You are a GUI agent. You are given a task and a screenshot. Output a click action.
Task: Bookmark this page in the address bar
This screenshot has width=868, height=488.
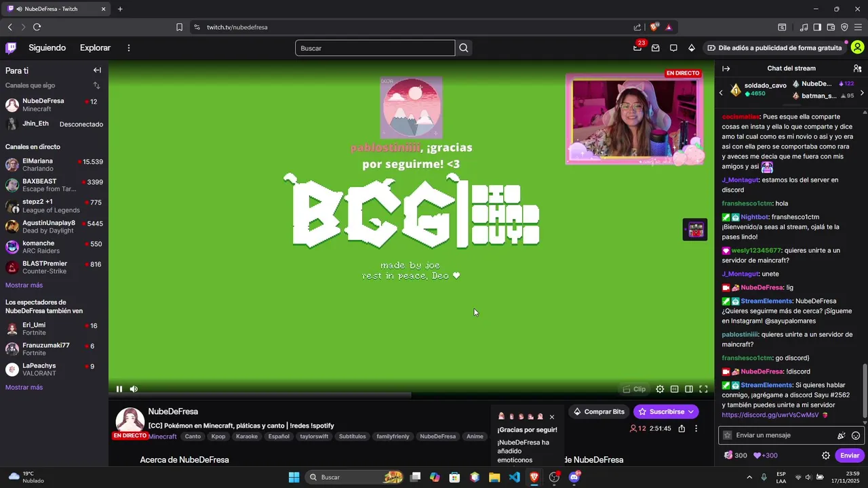(179, 27)
